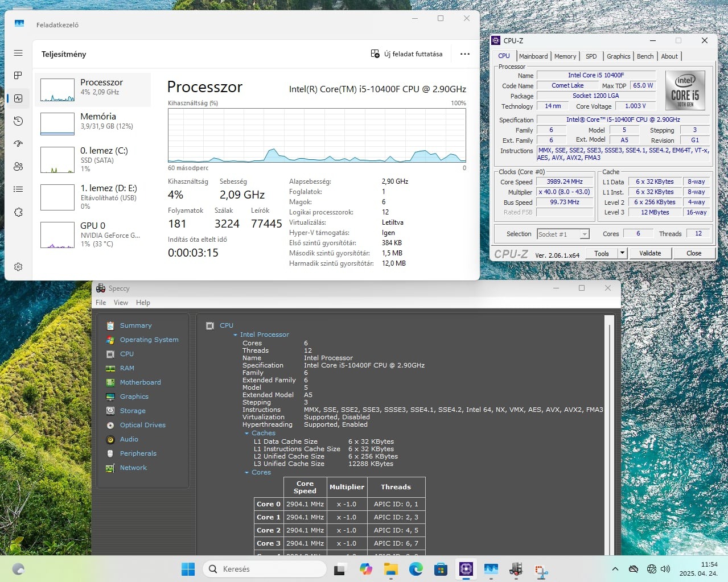
Task: Open Task Manager settings gear
Action: coord(18,267)
